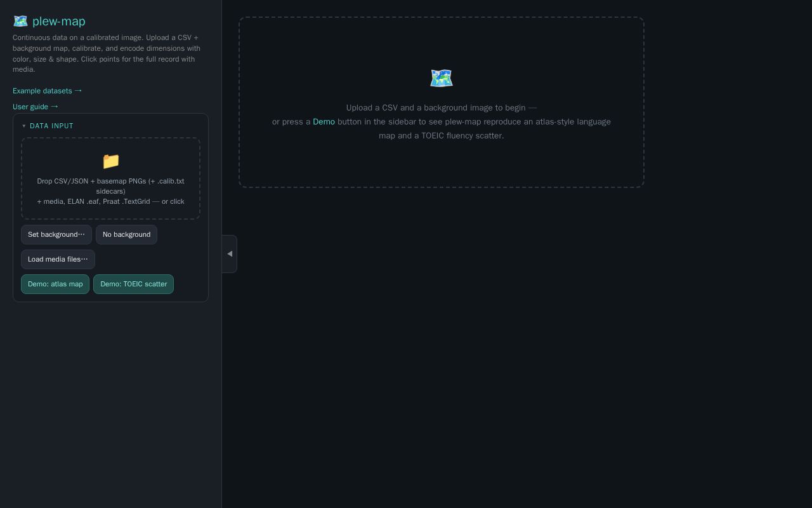Click the 'Continuous data on a calibrated image' description
The height and width of the screenshot is (508, 812).
point(107,53)
